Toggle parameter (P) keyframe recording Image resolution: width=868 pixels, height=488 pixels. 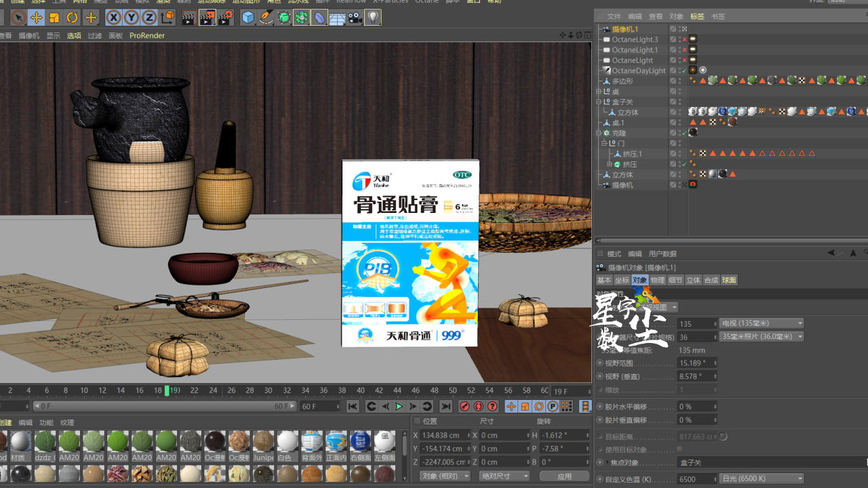click(x=553, y=407)
